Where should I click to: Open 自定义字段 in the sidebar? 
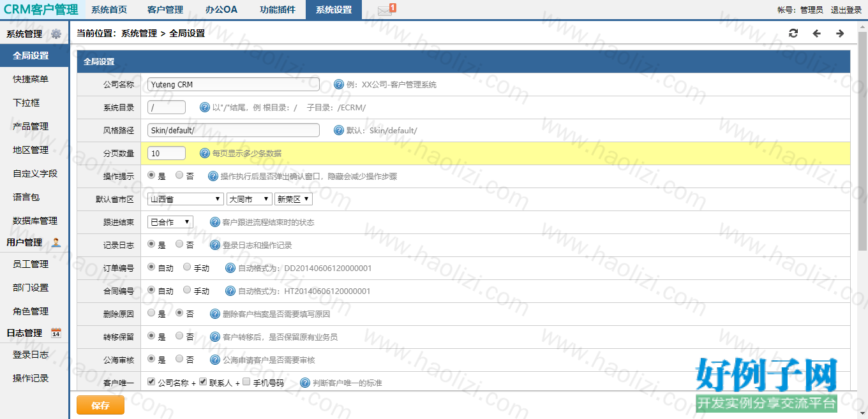pyautogui.click(x=34, y=173)
